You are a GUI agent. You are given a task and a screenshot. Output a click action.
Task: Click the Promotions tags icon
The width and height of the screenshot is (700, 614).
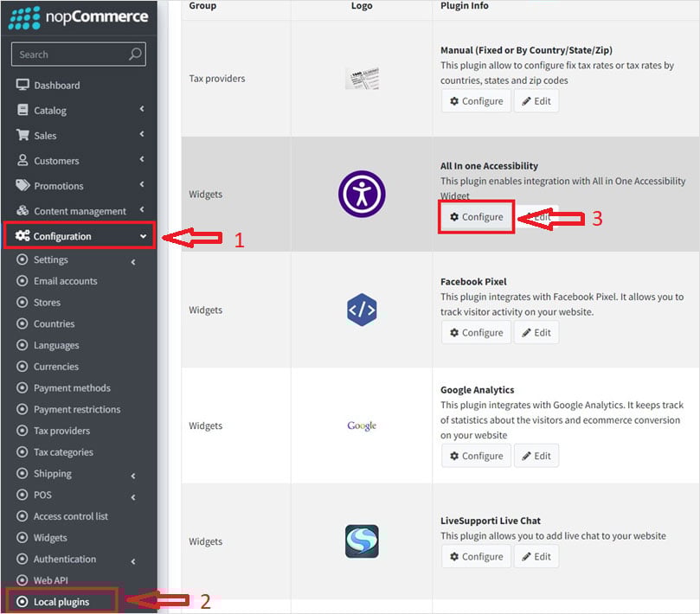click(x=22, y=185)
